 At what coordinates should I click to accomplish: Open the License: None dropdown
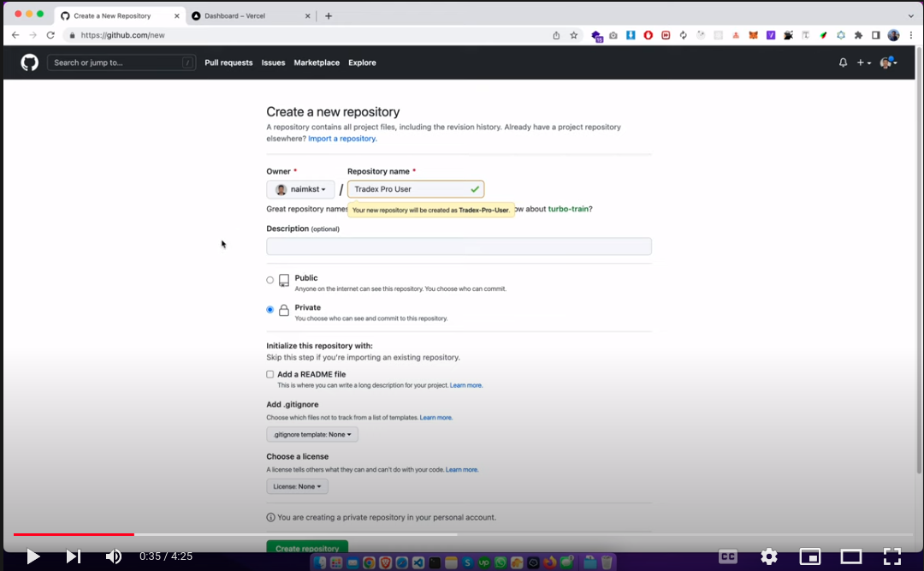click(x=297, y=486)
